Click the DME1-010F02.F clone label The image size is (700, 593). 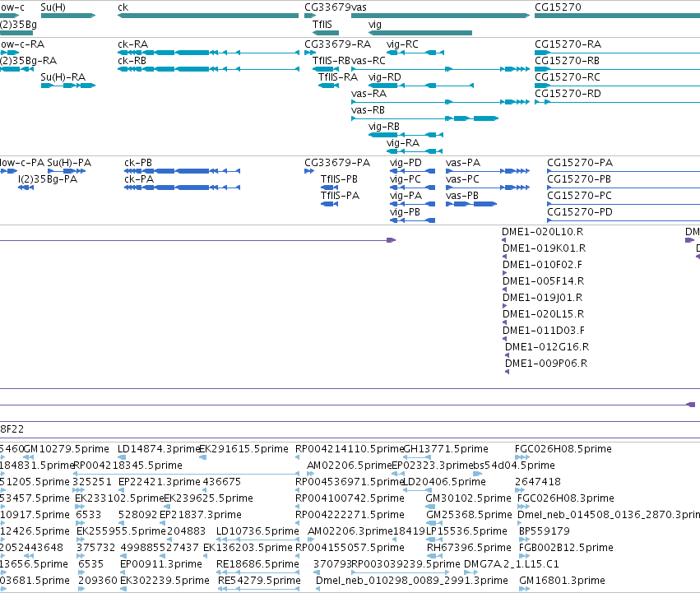(x=543, y=265)
